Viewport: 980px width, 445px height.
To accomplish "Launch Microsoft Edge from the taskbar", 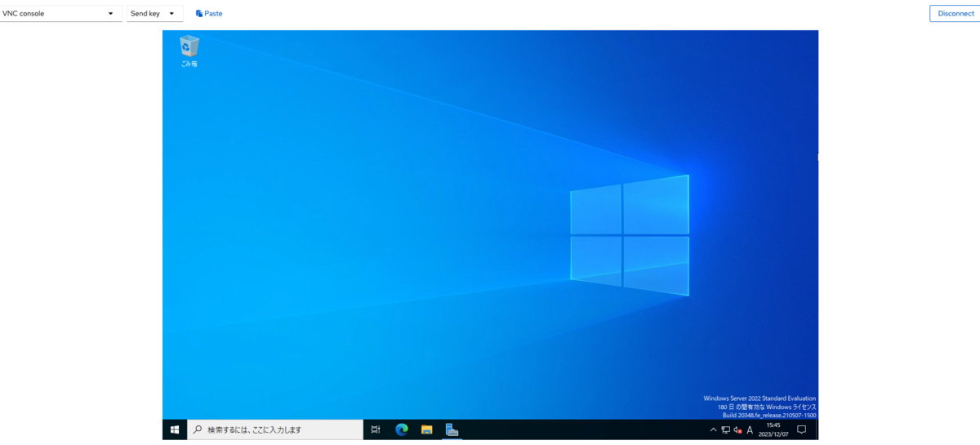I will click(x=402, y=429).
